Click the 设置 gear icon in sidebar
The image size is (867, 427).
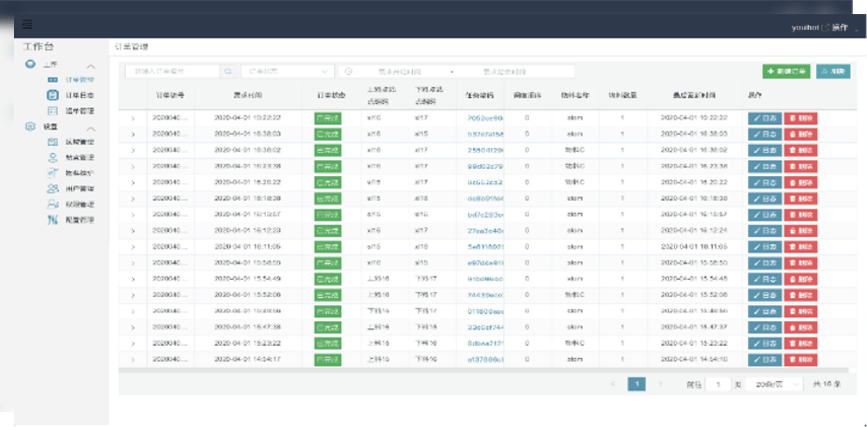click(29, 127)
